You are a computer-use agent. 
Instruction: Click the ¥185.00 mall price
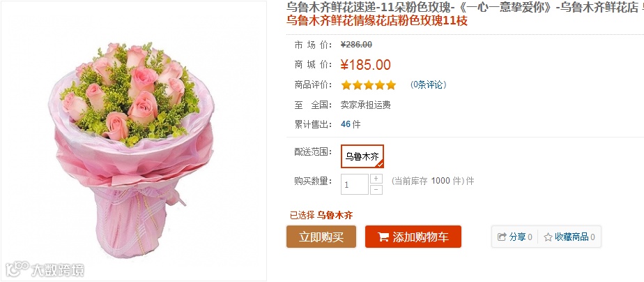365,64
